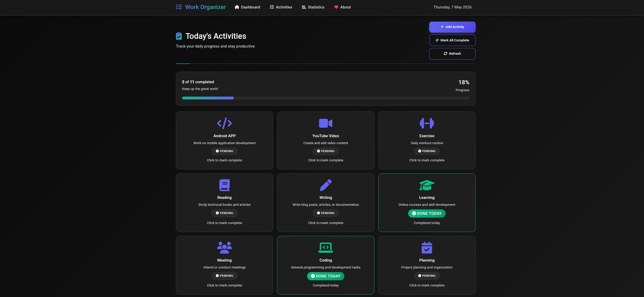The width and height of the screenshot is (644, 297).
Task: Click 'Click to mark complete' under Writing
Action: coord(326,223)
